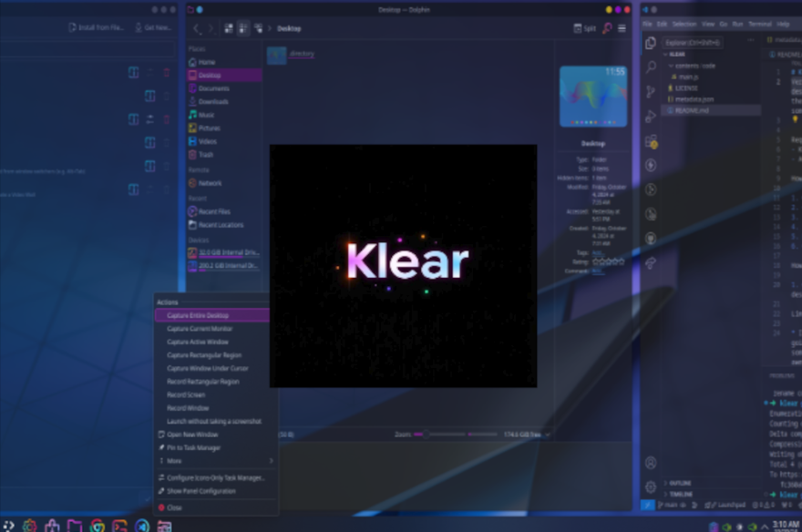This screenshot has height=532, width=802.
Task: Switch Dolphin to detailed list view mode
Action: [257, 28]
